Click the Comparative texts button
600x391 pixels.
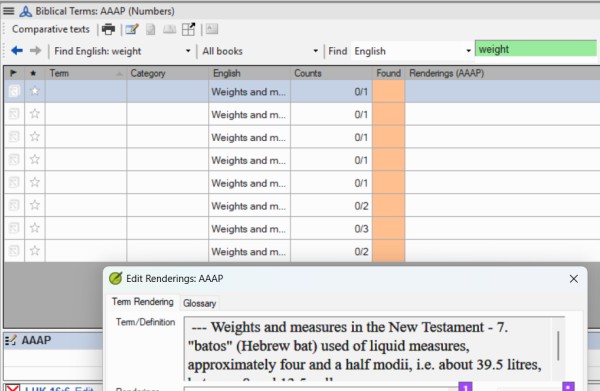pos(51,29)
